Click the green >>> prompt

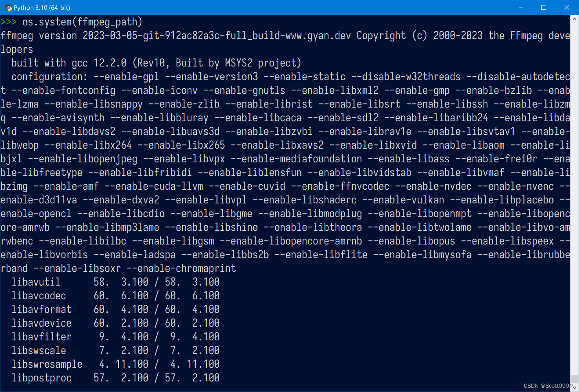coord(9,22)
